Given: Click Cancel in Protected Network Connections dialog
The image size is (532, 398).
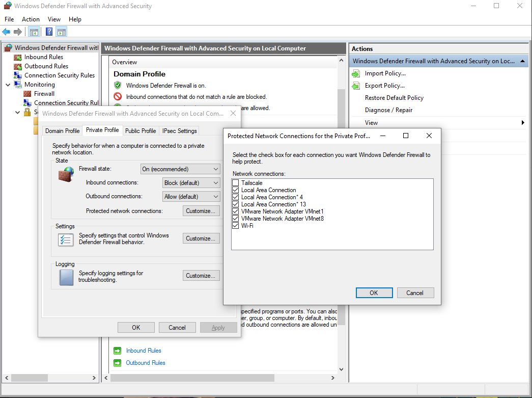Looking at the screenshot, I should 415,293.
